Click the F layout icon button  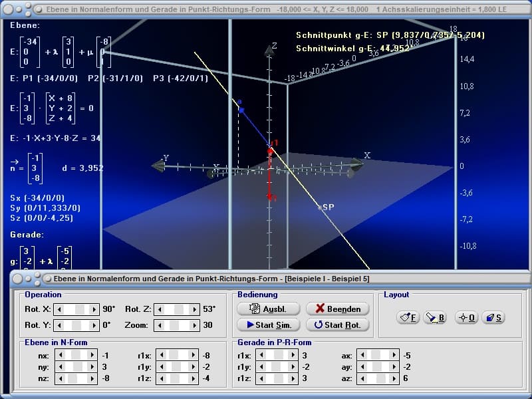[x=408, y=318]
